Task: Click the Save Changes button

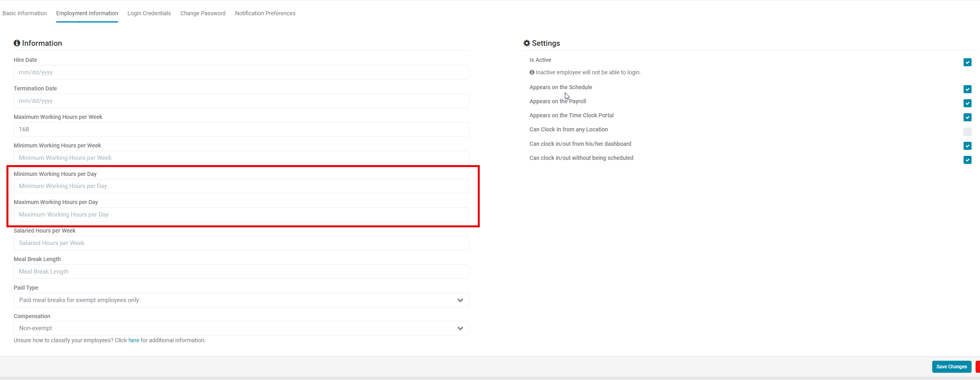Action: tap(951, 367)
